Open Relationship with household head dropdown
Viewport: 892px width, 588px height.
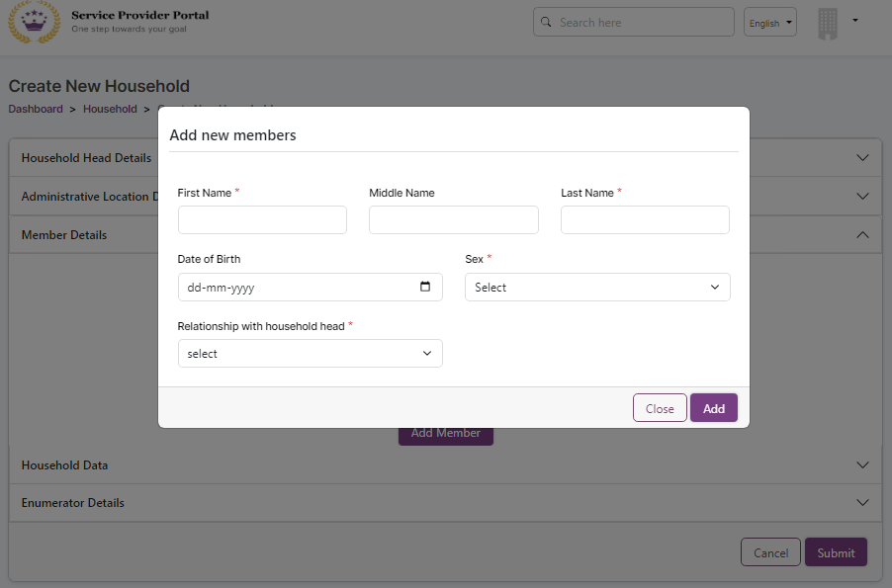point(310,354)
